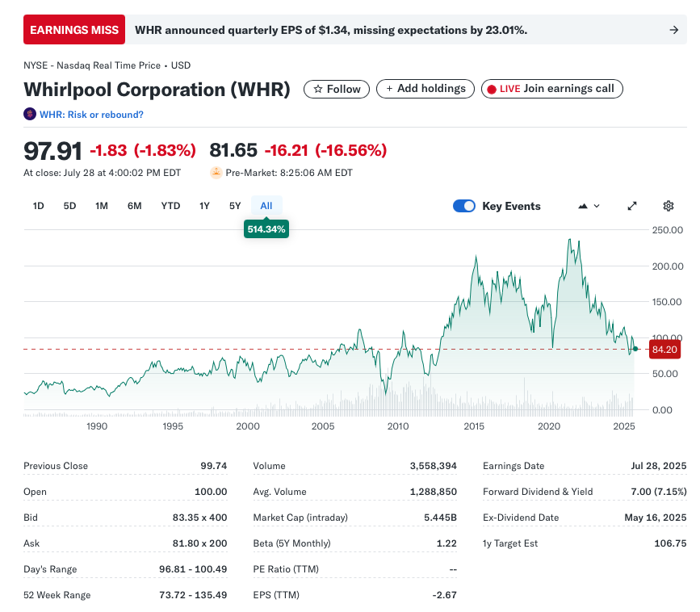Click the arrow icon on earnings banner
This screenshot has height=612, width=700.
(673, 30)
